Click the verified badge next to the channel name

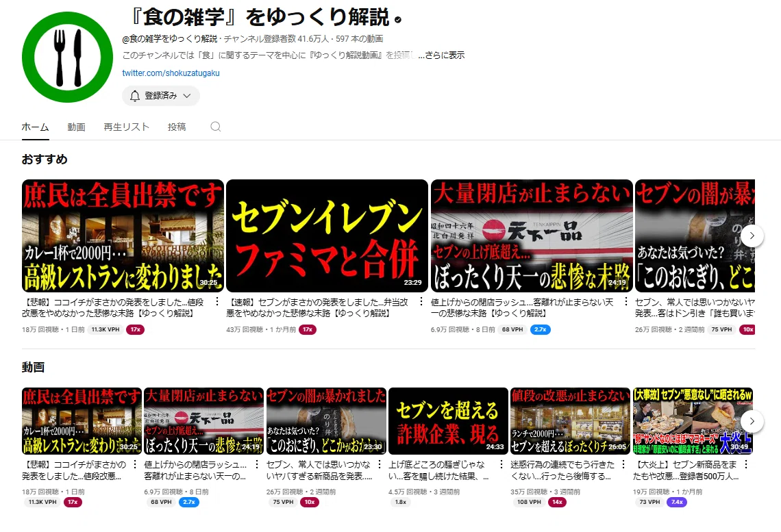(x=398, y=20)
